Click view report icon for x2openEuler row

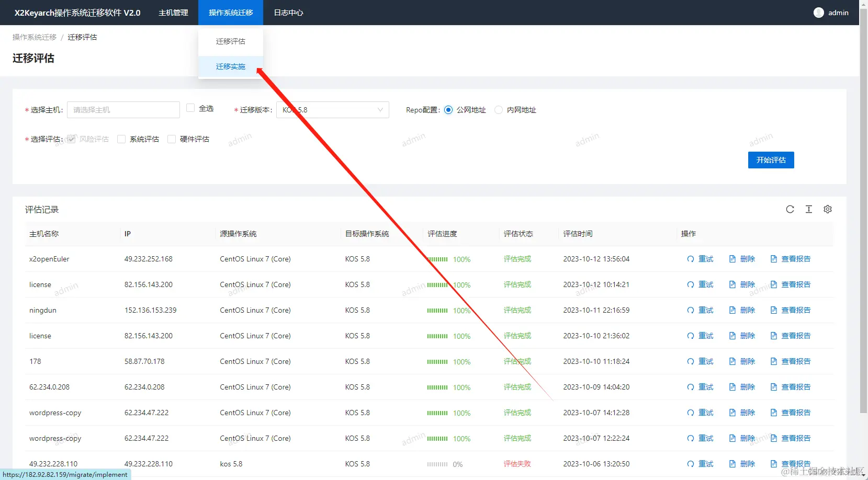(774, 259)
